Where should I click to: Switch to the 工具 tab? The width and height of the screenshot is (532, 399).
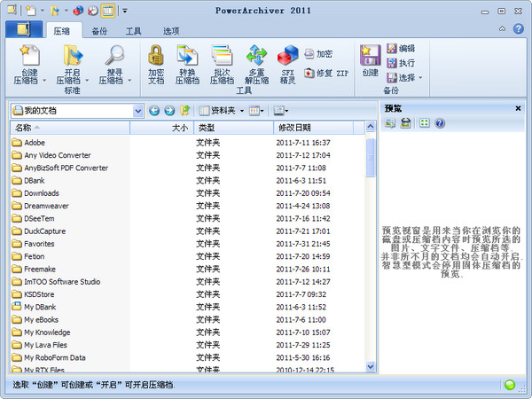click(133, 31)
